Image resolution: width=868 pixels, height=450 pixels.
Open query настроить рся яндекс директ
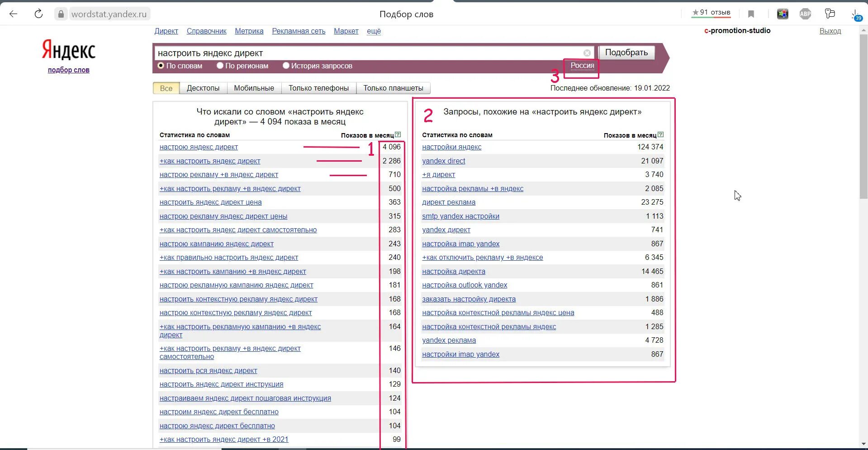tap(208, 371)
